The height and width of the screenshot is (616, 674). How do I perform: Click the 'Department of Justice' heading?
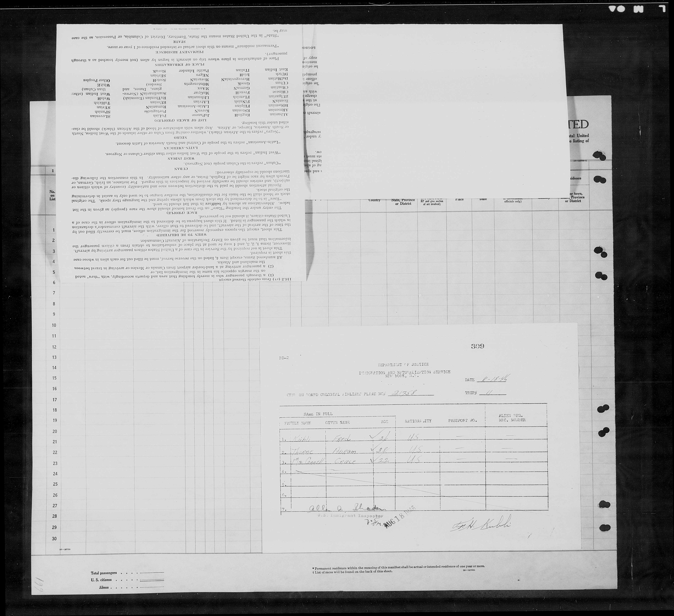click(403, 364)
